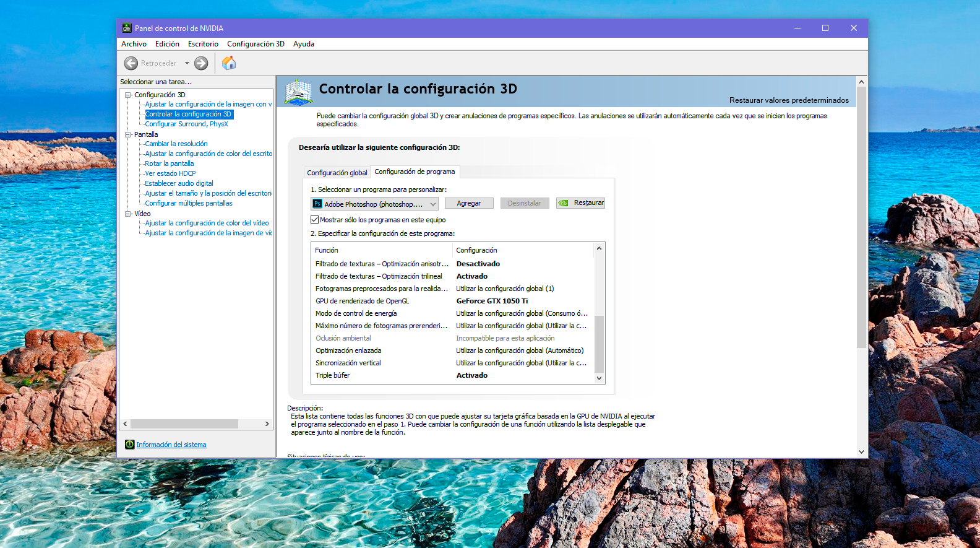This screenshot has width=980, height=548.
Task: Click Restaurar valores predeterminados link
Action: [x=789, y=100]
